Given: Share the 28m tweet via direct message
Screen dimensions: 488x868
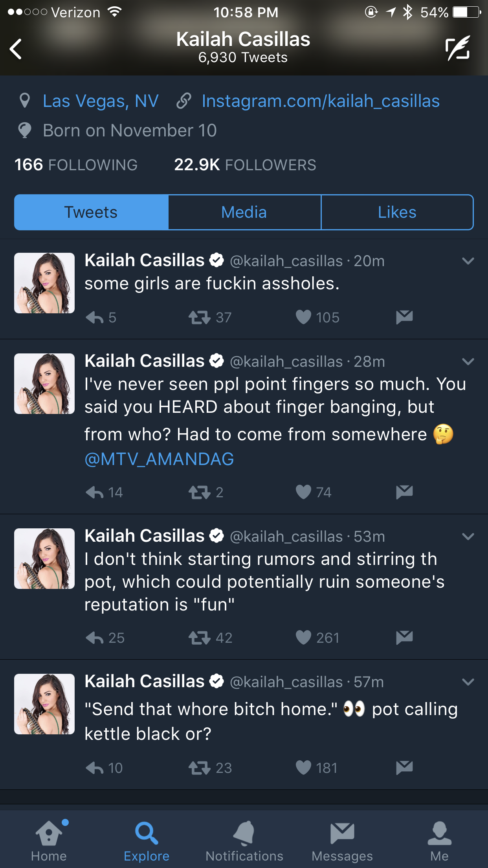Looking at the screenshot, I should (404, 492).
